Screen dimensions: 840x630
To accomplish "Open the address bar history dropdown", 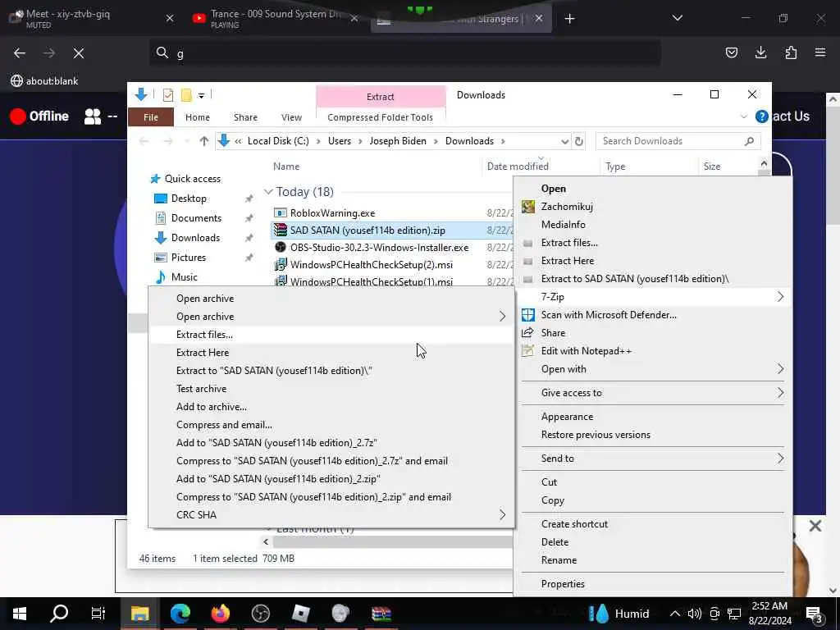I will pos(564,141).
